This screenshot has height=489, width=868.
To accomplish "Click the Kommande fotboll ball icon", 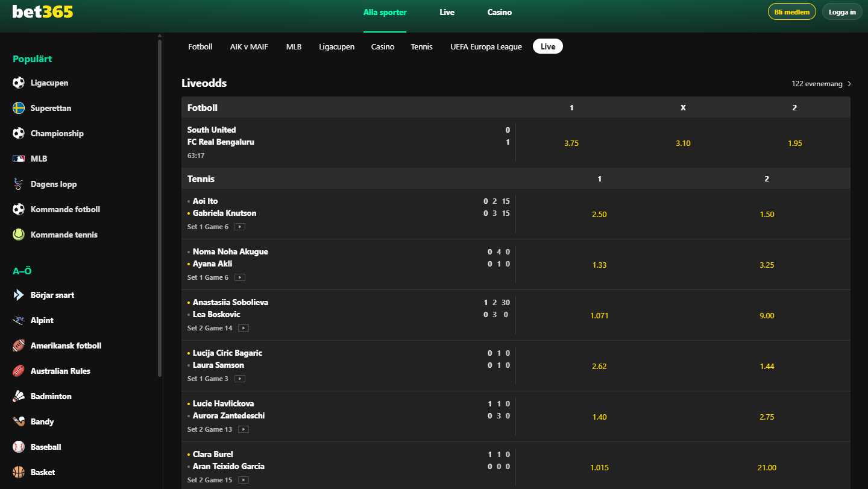I will (19, 209).
